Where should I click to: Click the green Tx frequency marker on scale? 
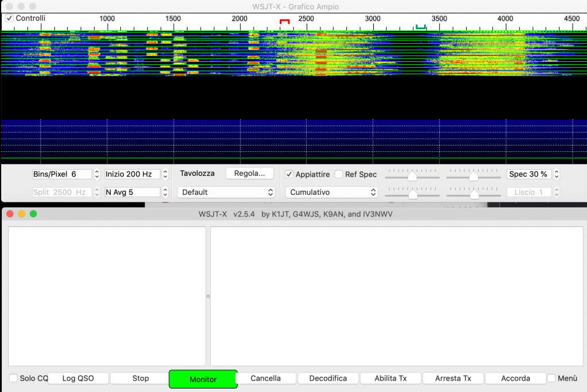pyautogui.click(x=421, y=26)
